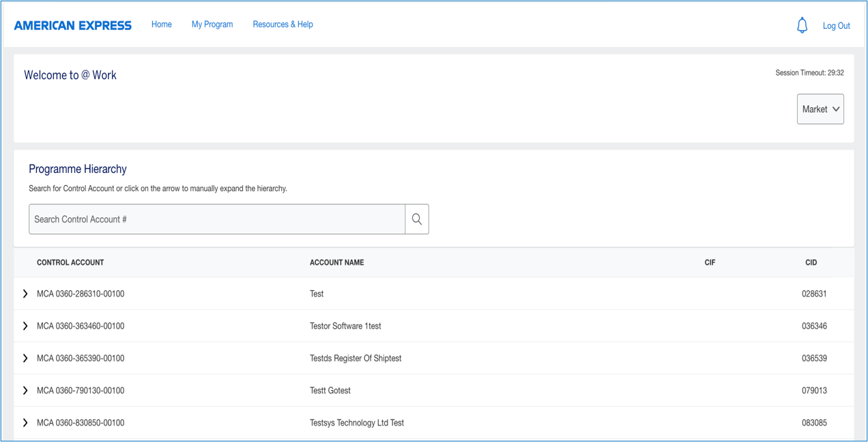Click the Control Account column header
This screenshot has width=868, height=442.
click(x=70, y=262)
